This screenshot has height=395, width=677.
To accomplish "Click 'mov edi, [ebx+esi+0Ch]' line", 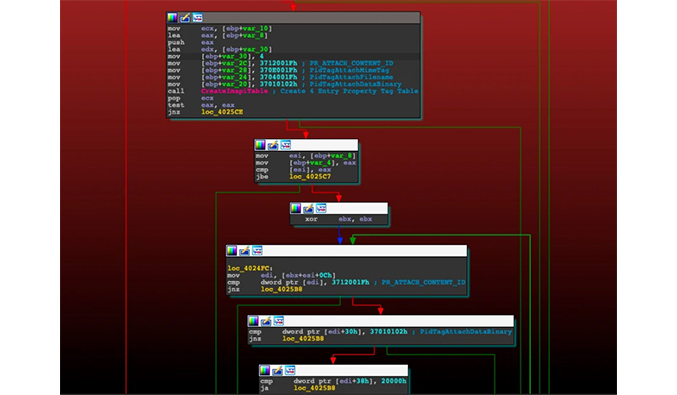I will click(282, 275).
